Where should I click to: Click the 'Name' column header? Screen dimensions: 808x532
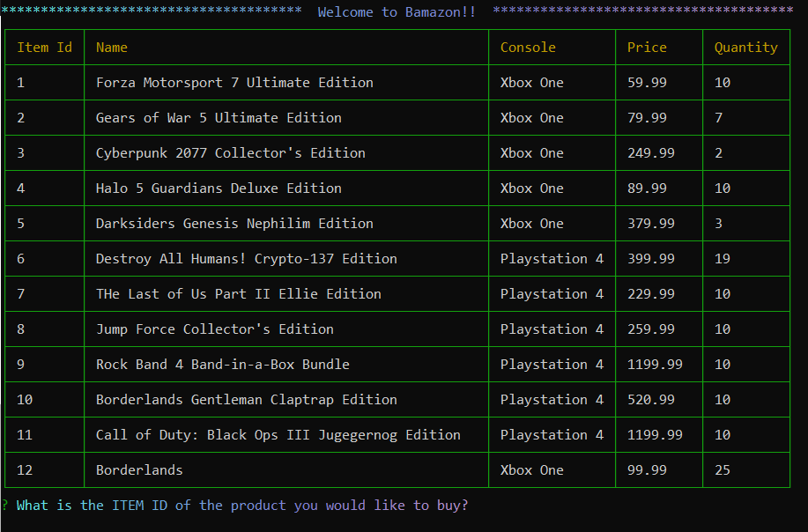point(112,48)
